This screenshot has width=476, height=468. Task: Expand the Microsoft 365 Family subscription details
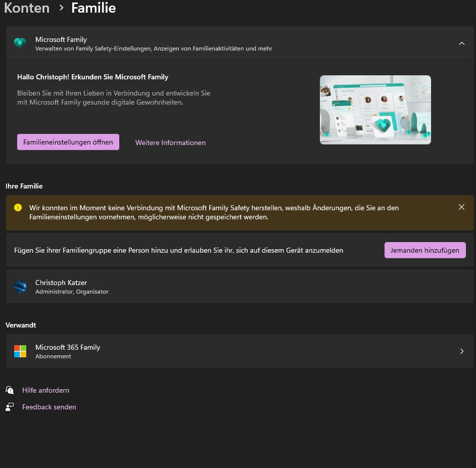(461, 351)
